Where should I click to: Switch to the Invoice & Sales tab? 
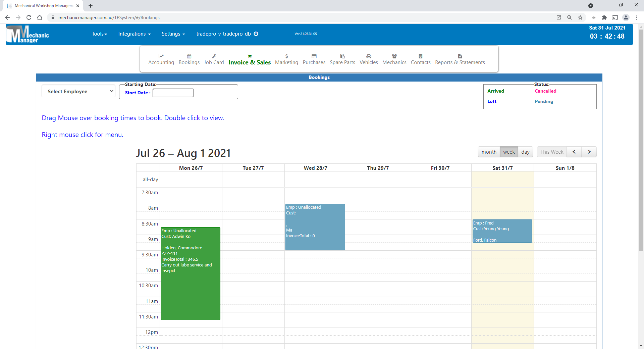tap(249, 59)
